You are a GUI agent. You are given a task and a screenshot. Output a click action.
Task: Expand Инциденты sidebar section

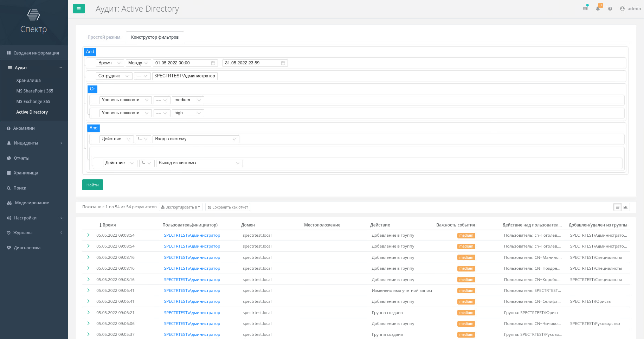(x=34, y=143)
